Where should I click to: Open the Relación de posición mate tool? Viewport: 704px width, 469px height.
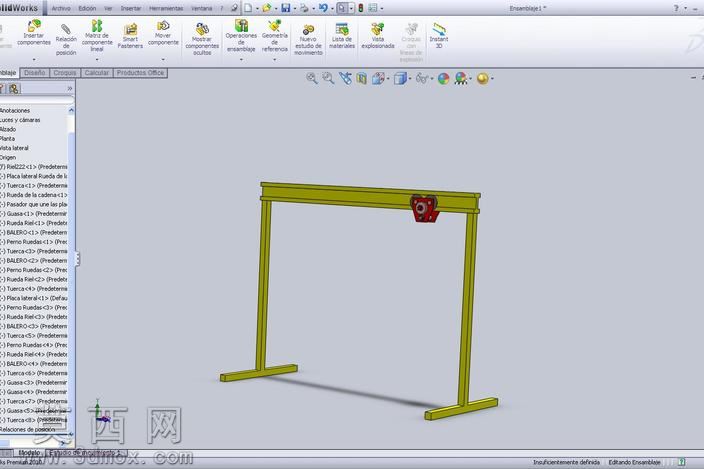[66, 39]
